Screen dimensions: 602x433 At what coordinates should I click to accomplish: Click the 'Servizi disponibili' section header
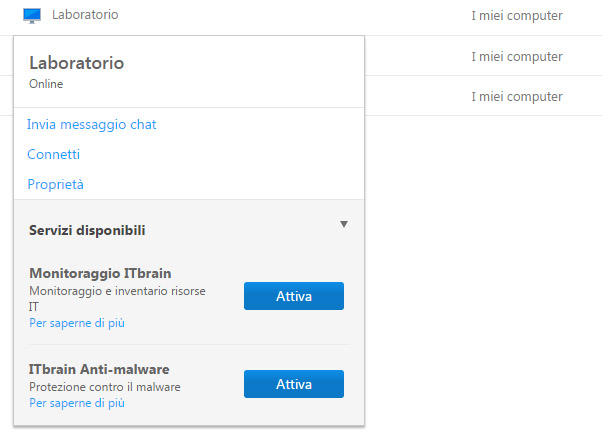click(x=87, y=231)
